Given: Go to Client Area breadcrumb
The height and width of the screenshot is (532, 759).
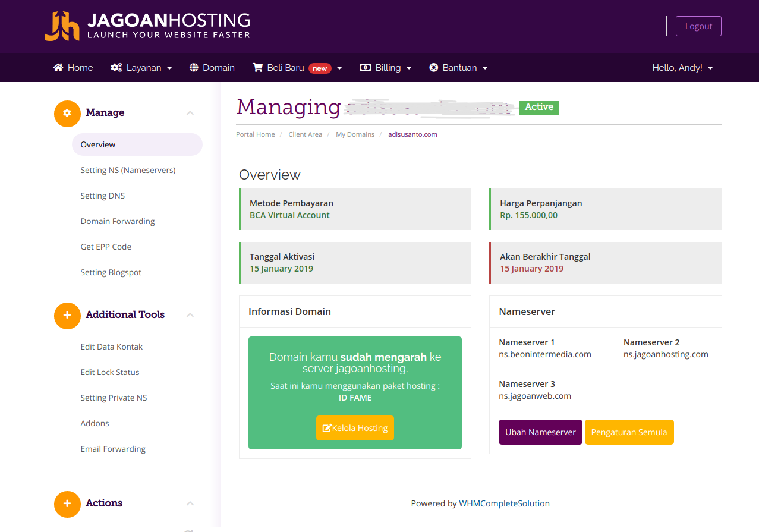Looking at the screenshot, I should coord(306,134).
